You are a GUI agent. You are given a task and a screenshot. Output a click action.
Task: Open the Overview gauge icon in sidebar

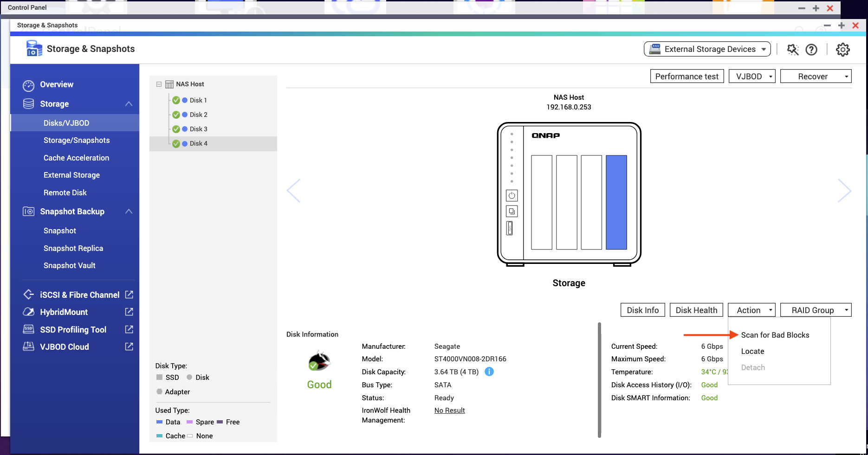click(28, 85)
